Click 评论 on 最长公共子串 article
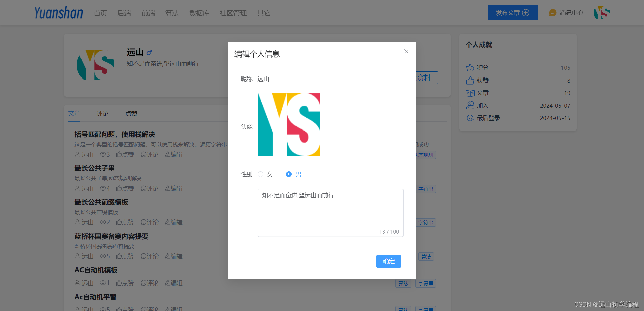 click(x=150, y=188)
